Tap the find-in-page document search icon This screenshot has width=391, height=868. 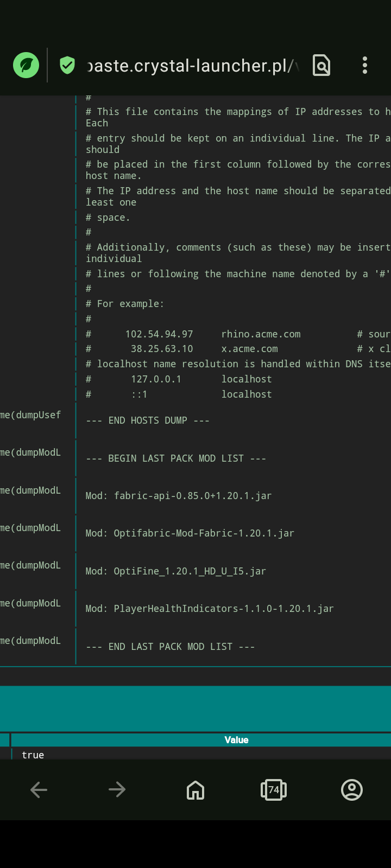321,66
